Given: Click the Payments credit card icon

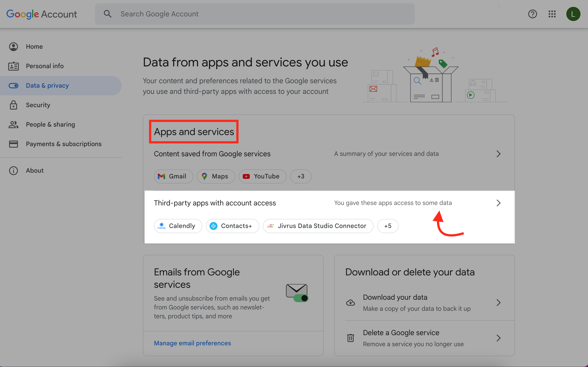Looking at the screenshot, I should (13, 144).
